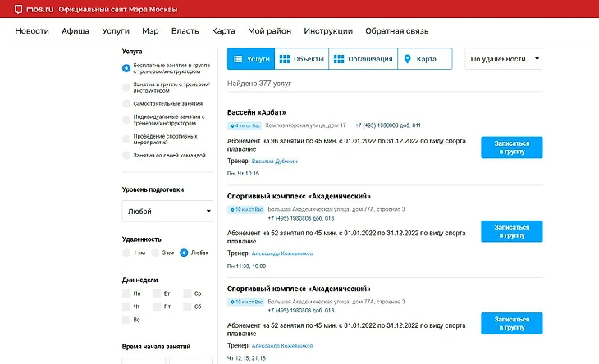Click Записаться в группу for Бассейн Арбат

512,148
